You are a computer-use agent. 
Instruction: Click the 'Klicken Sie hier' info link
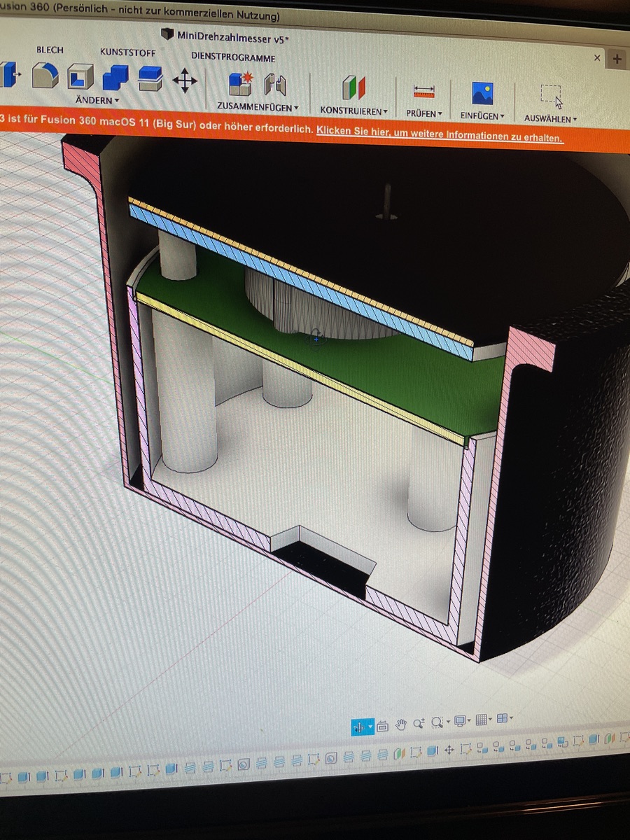pyautogui.click(x=439, y=135)
